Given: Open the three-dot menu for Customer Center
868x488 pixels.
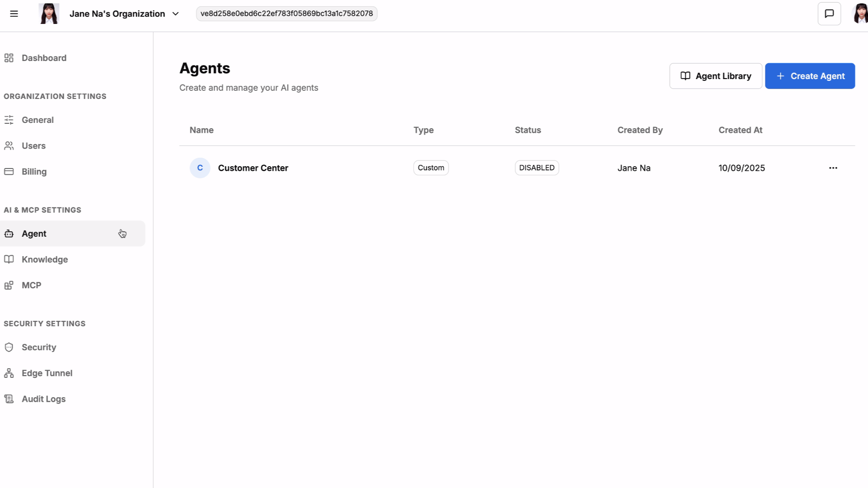Looking at the screenshot, I should coord(833,168).
